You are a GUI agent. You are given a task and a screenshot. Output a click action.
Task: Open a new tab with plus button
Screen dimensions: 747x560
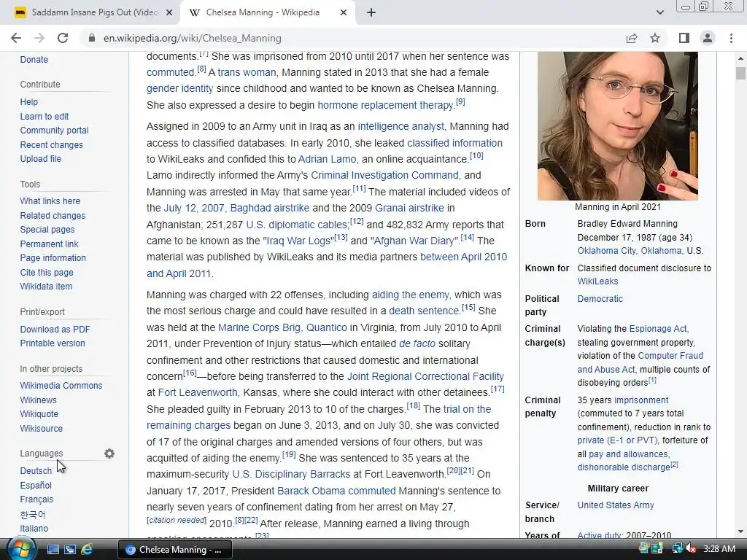click(x=371, y=13)
